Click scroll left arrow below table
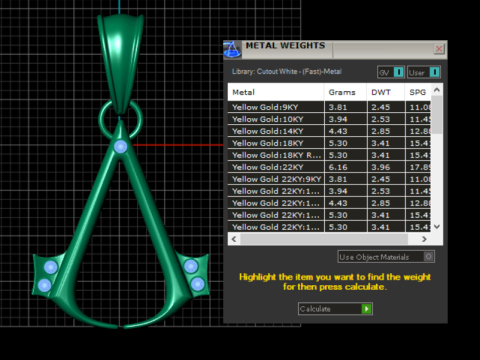The width and height of the screenshot is (480, 360). [x=234, y=239]
